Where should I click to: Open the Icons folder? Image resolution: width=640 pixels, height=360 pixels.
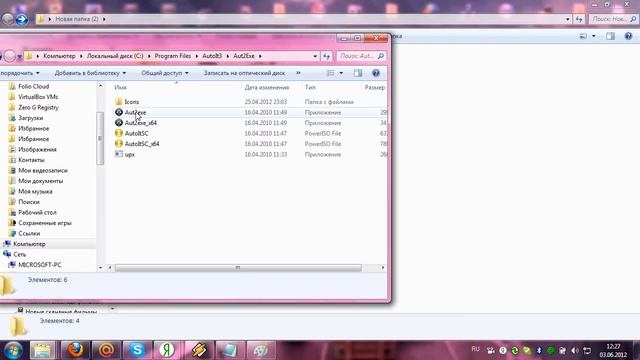pyautogui.click(x=131, y=102)
